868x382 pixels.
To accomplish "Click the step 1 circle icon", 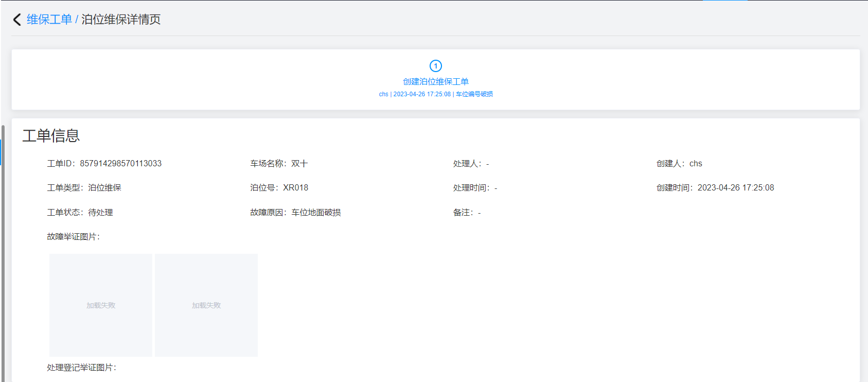I will click(x=435, y=66).
